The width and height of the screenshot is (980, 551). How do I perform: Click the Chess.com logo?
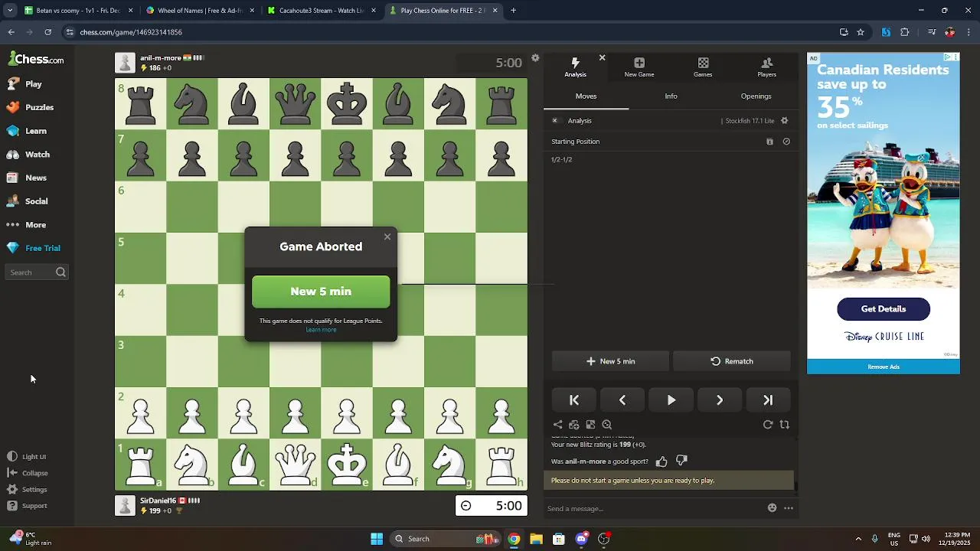coord(37,59)
